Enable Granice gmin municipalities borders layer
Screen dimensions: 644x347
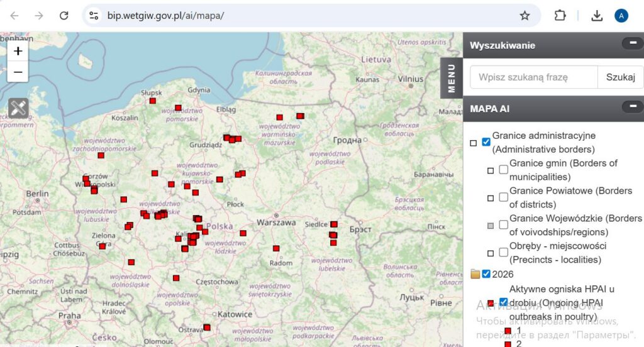tap(504, 170)
